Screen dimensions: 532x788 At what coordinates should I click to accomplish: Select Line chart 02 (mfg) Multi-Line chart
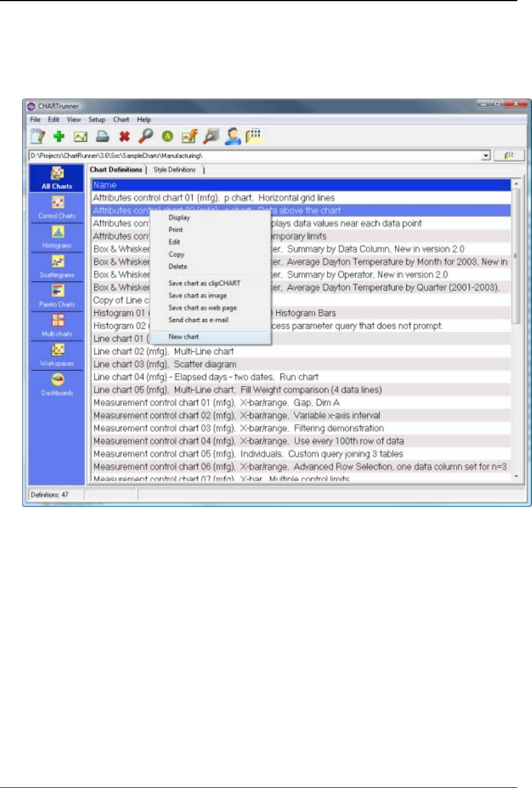[x=301, y=351]
